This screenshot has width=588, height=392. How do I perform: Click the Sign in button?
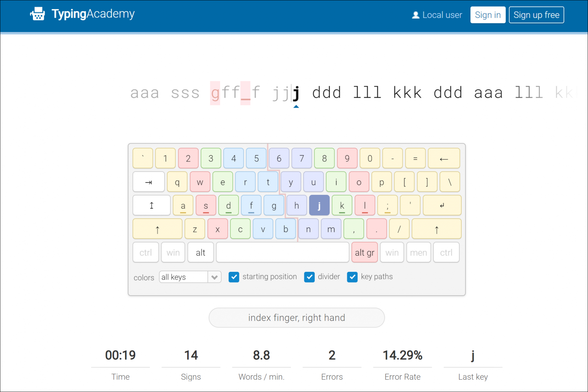point(488,15)
